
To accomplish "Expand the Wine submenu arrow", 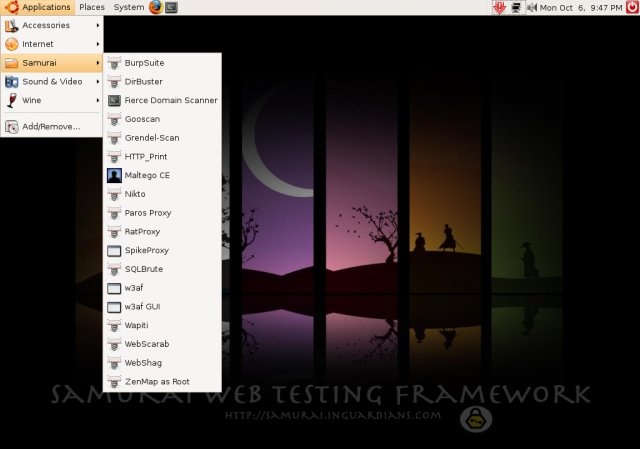I will (x=98, y=100).
